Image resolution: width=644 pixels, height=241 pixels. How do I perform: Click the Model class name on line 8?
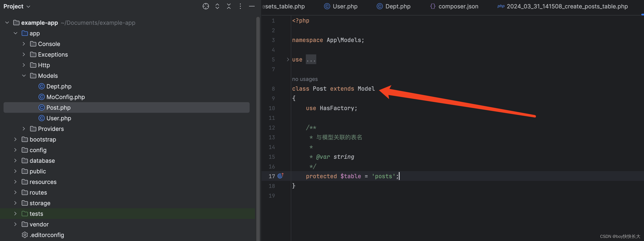(366, 89)
